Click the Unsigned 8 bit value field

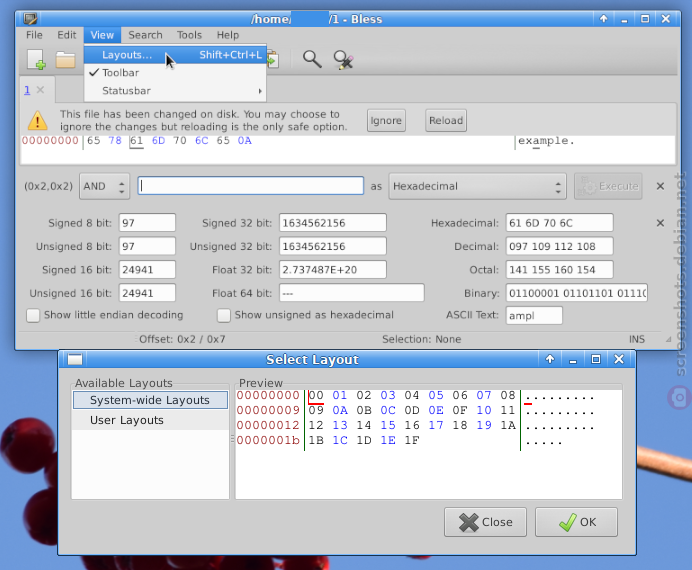(x=147, y=246)
